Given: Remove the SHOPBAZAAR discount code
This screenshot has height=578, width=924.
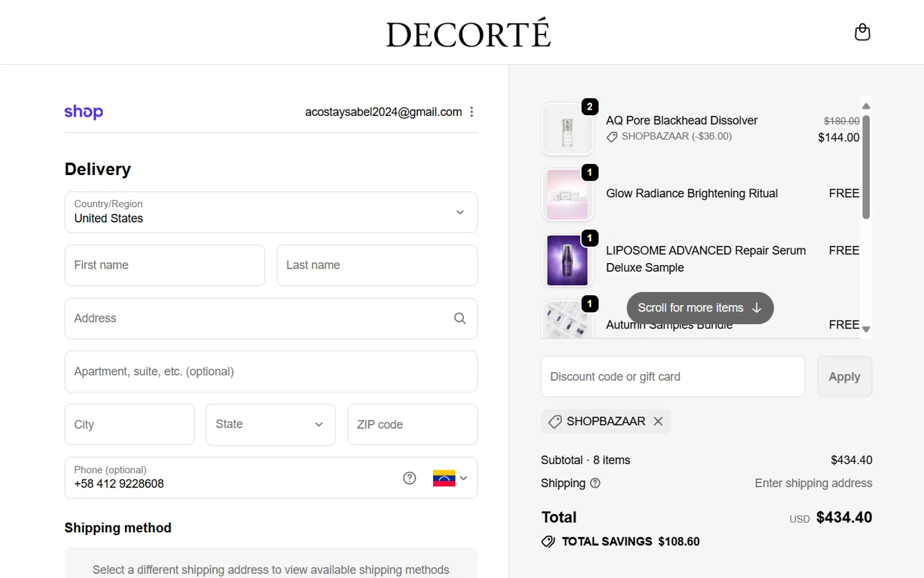Looking at the screenshot, I should coord(658,421).
